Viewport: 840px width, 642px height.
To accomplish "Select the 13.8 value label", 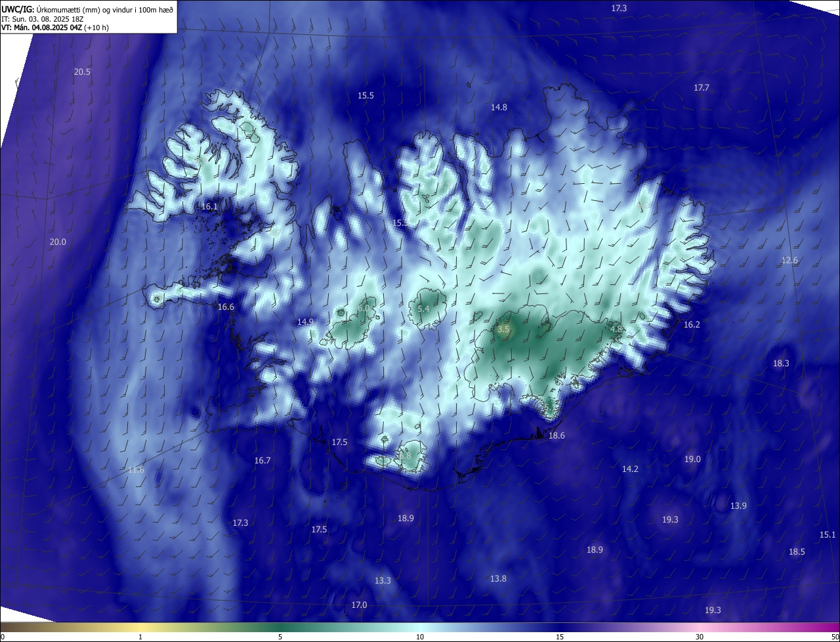I will tap(498, 579).
